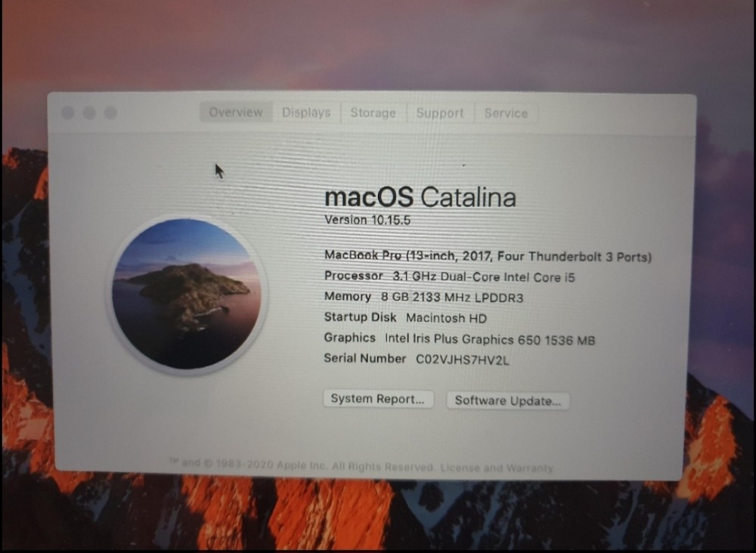This screenshot has height=553, width=756.
Task: Click the macOS Catalina island image
Action: click(x=187, y=294)
